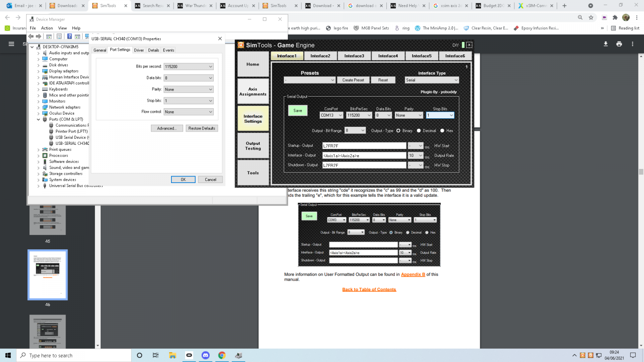Switch to the General tab in Properties
The height and width of the screenshot is (362, 644).
pyautogui.click(x=100, y=50)
